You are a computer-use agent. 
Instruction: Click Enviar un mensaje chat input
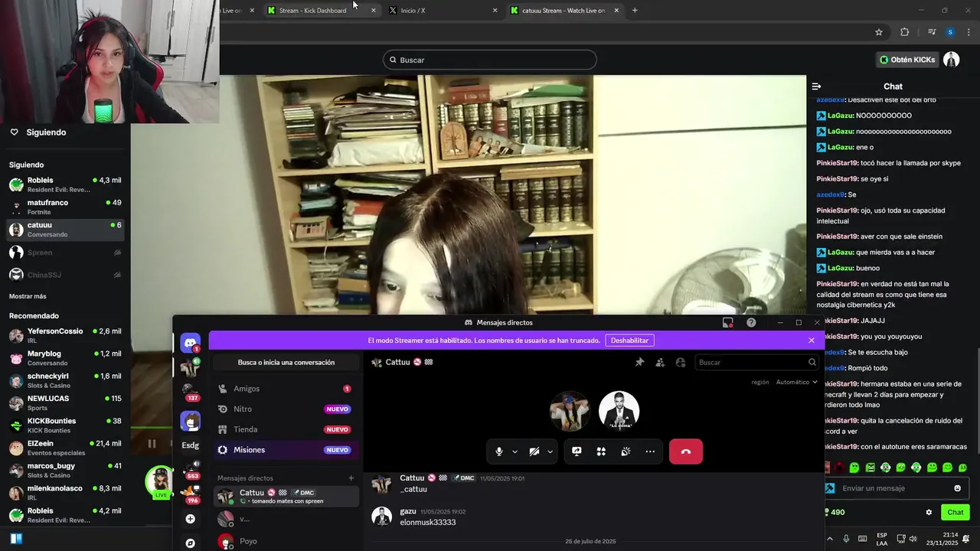896,488
